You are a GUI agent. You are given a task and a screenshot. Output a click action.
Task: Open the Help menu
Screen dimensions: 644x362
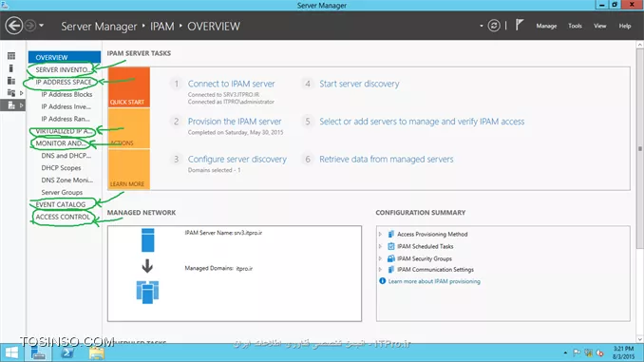coord(625,26)
